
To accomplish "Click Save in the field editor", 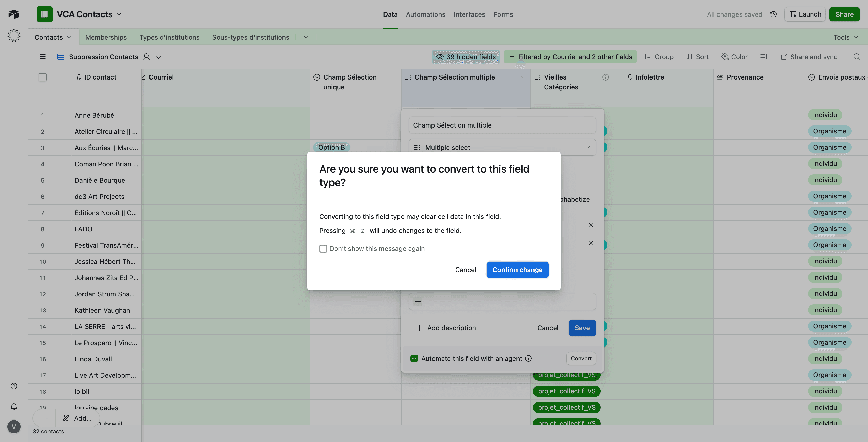I will 582,328.
